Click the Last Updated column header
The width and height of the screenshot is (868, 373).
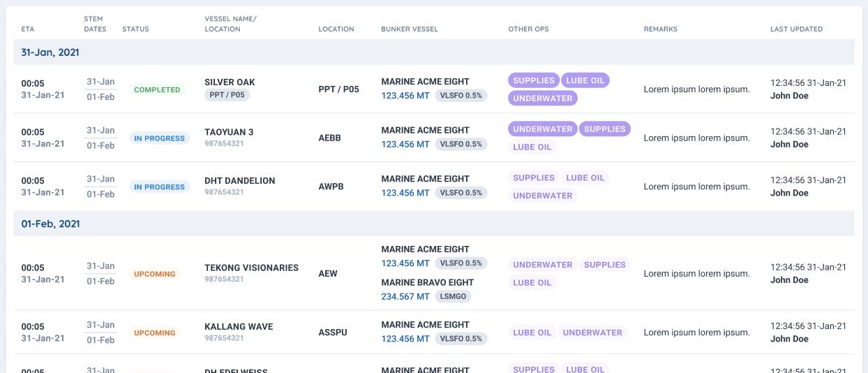pyautogui.click(x=796, y=29)
